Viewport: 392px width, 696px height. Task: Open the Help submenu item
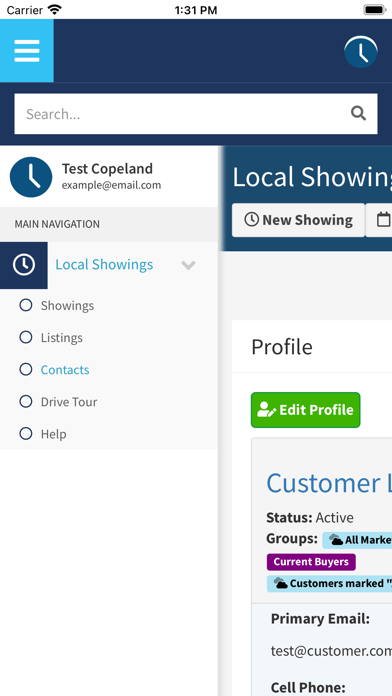53,434
